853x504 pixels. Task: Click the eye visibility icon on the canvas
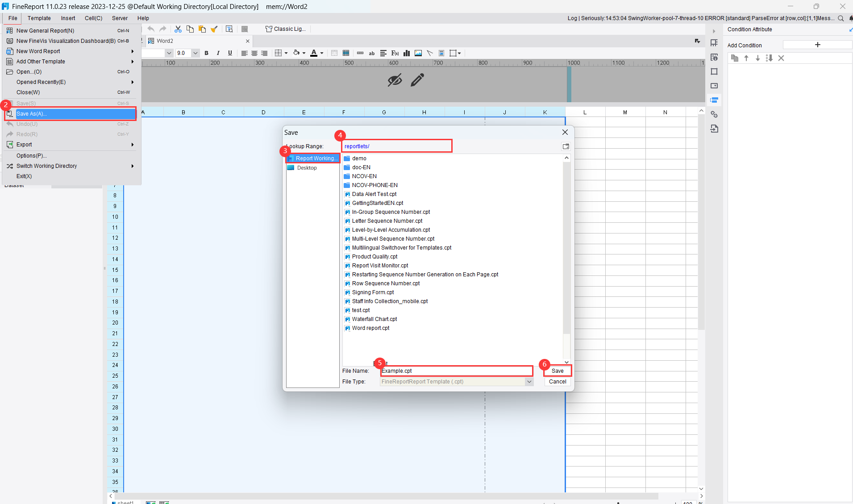(x=395, y=79)
